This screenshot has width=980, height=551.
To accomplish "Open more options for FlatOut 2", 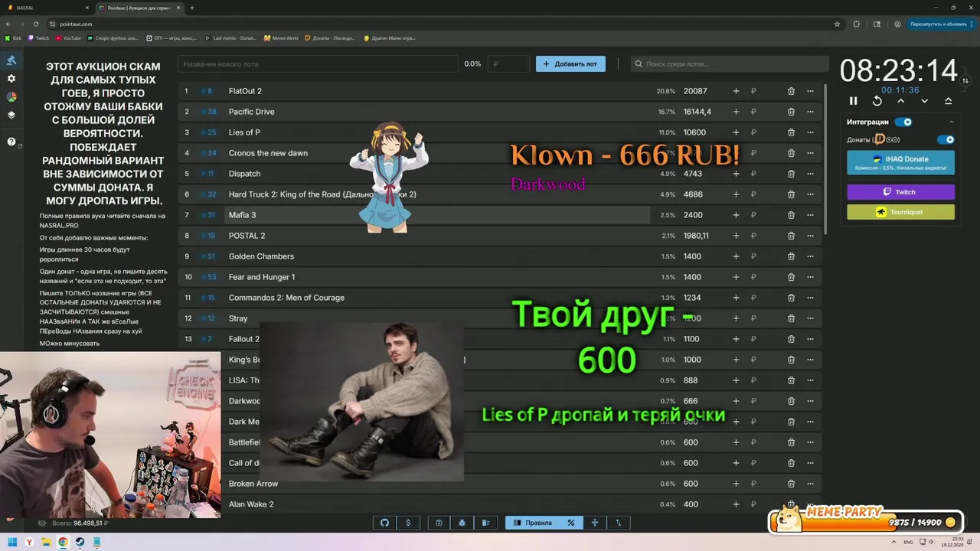I will pos(810,91).
